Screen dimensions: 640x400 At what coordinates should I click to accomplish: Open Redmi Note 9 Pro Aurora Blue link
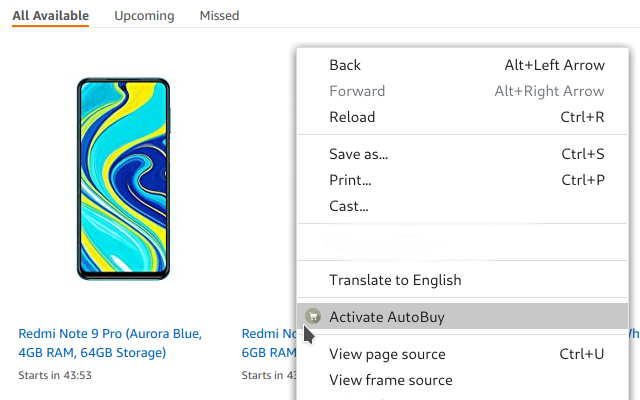[110, 343]
